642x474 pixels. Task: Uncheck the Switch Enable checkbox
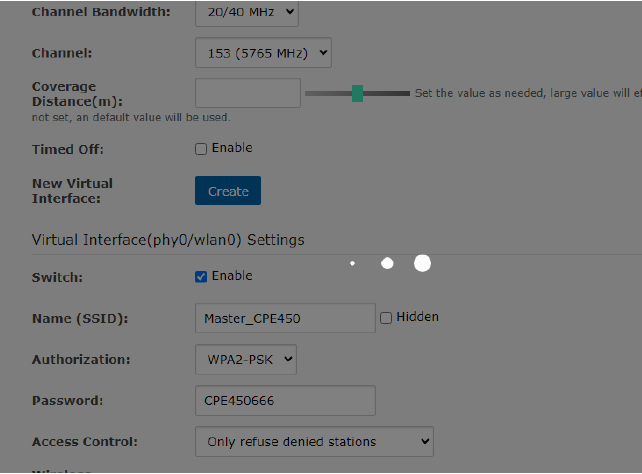tap(201, 277)
